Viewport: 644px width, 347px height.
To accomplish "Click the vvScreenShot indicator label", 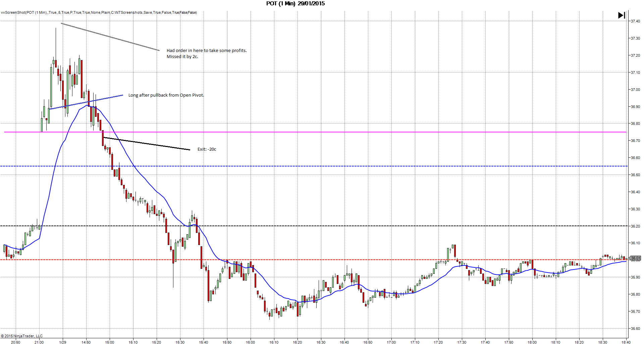I will (x=99, y=13).
